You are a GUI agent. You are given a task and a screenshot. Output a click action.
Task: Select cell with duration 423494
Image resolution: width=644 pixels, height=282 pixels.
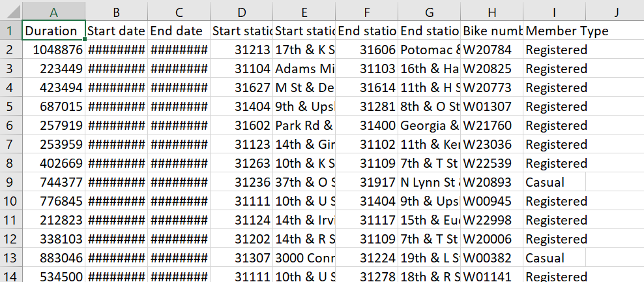tap(53, 87)
